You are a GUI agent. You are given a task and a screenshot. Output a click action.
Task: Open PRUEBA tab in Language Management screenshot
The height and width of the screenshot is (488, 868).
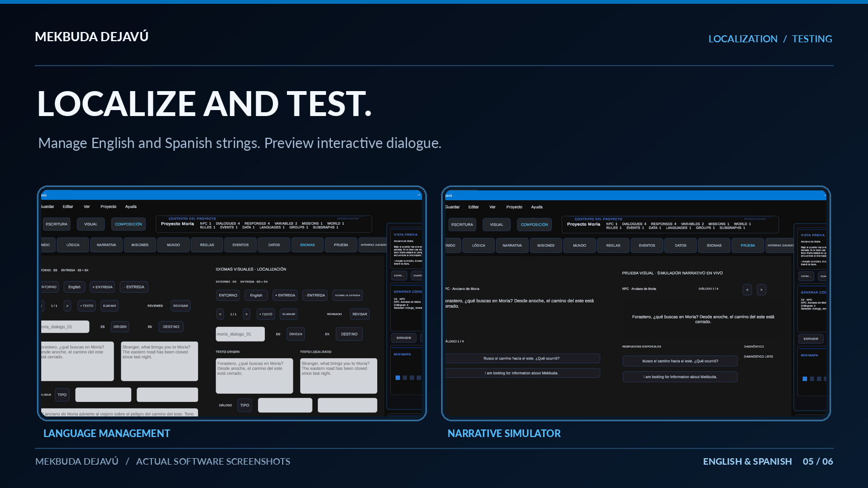pyautogui.click(x=341, y=245)
